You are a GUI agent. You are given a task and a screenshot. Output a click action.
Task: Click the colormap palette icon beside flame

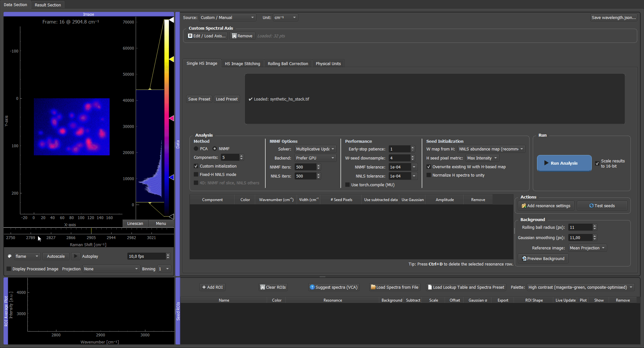[10, 256]
